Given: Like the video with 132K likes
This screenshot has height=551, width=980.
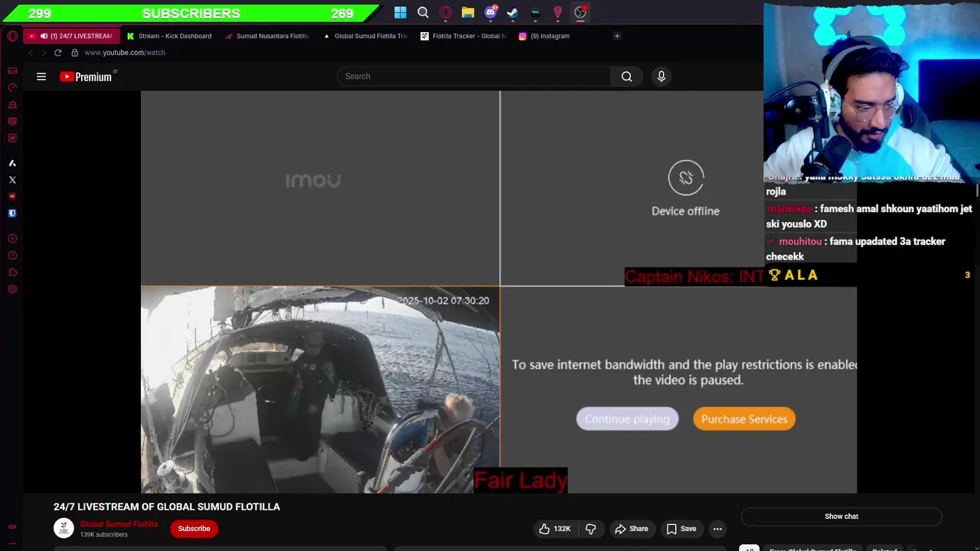Looking at the screenshot, I should point(555,529).
